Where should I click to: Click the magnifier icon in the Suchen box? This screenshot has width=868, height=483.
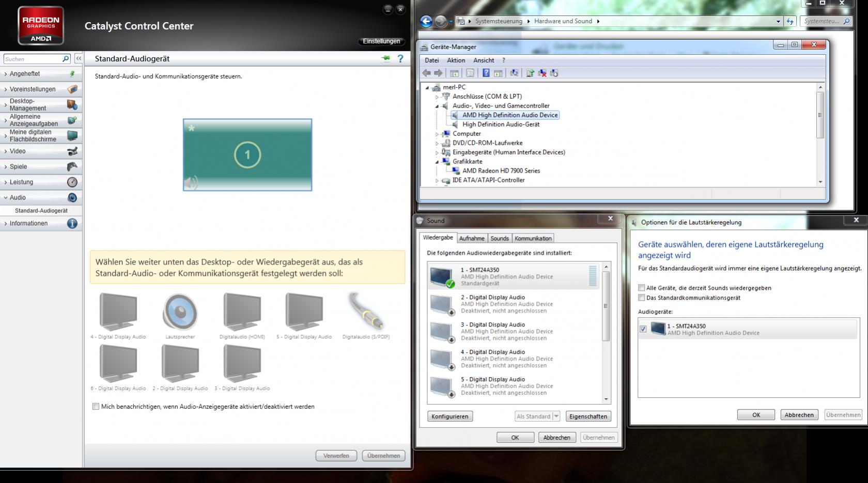coord(66,59)
